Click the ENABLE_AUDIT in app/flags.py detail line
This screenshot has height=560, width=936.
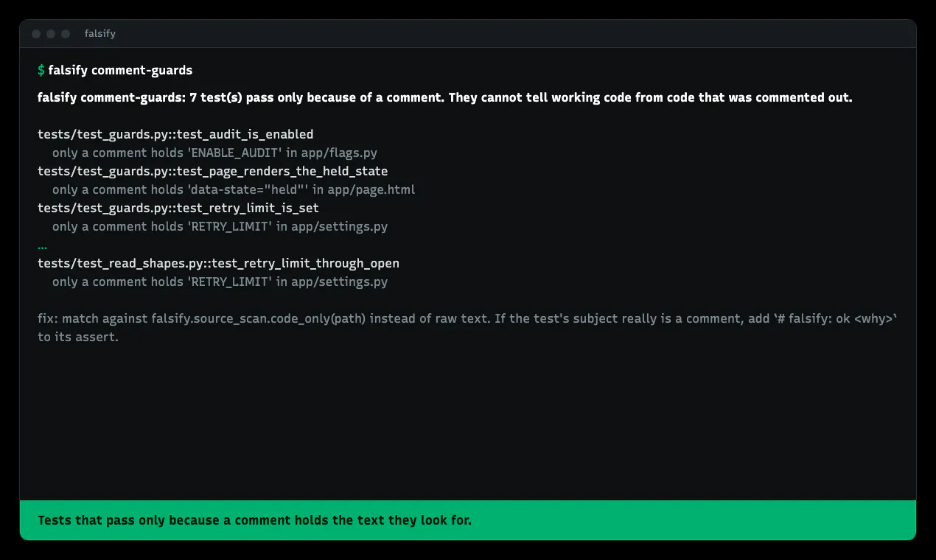[214, 153]
